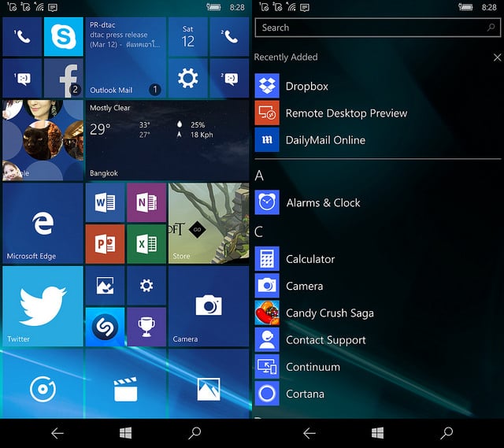Image resolution: width=504 pixels, height=448 pixels.
Task: Open the Outlook Mail live tile
Action: (126, 57)
